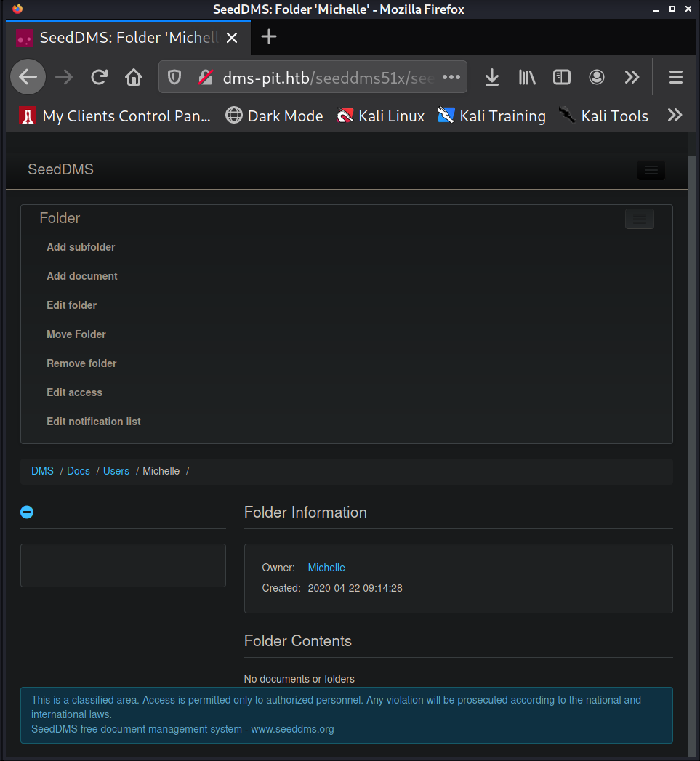Click the Folder Contents heading
The height and width of the screenshot is (761, 700).
tap(297, 640)
